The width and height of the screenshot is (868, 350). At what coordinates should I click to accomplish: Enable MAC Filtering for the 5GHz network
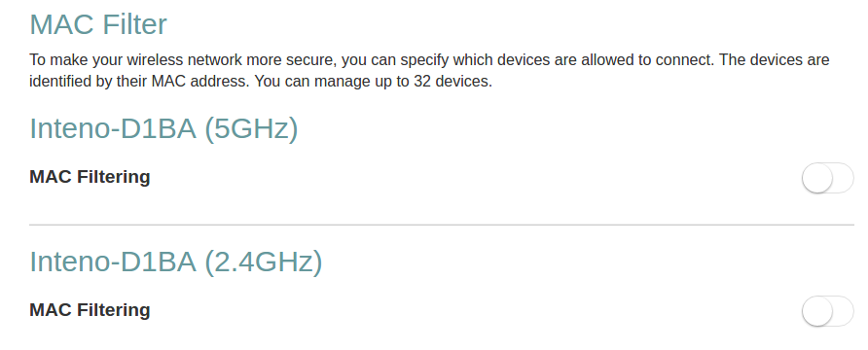click(x=827, y=178)
